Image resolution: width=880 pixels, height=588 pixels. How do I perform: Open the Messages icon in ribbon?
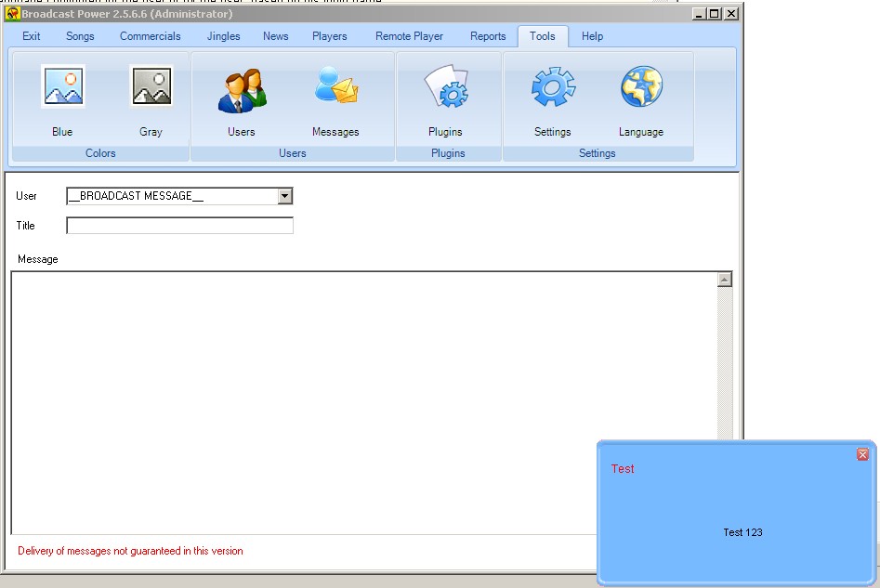[x=335, y=85]
